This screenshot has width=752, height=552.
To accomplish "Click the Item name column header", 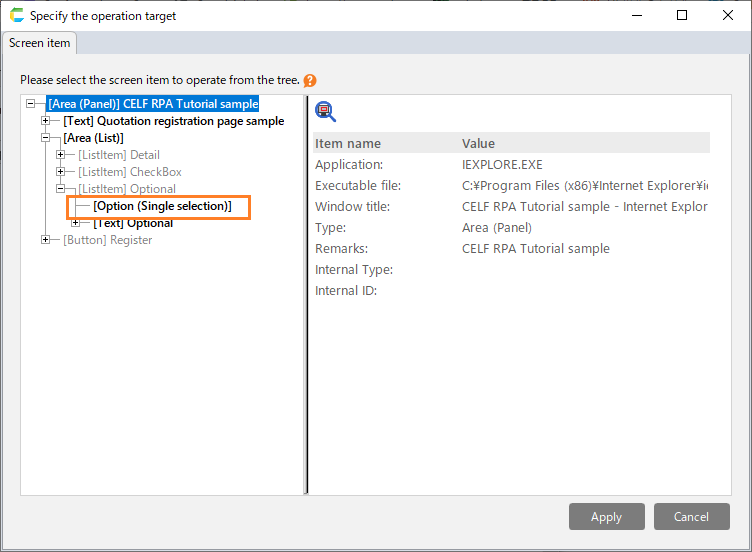I will pos(348,144).
